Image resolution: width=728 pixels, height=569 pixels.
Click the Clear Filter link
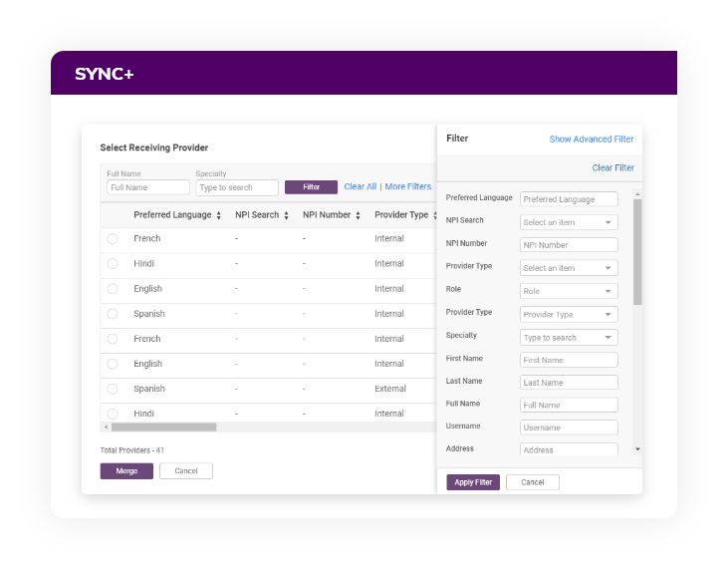tap(612, 168)
